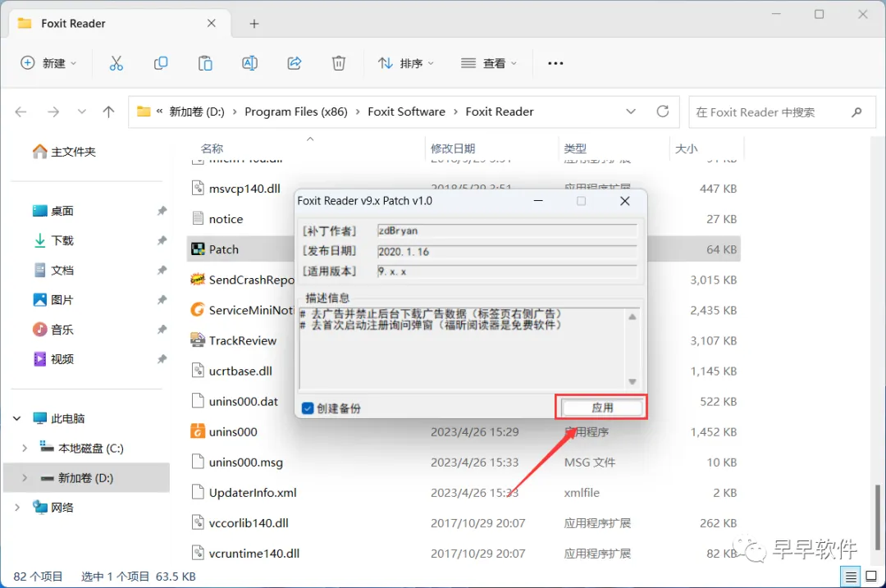This screenshot has height=588, width=886.
Task: Add a new Explorer tab
Action: (254, 24)
